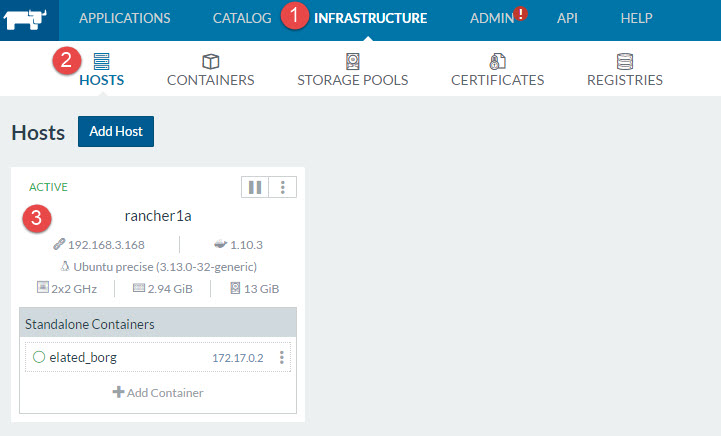This screenshot has width=721, height=436.
Task: Click the Certificates icon
Action: pos(497,61)
